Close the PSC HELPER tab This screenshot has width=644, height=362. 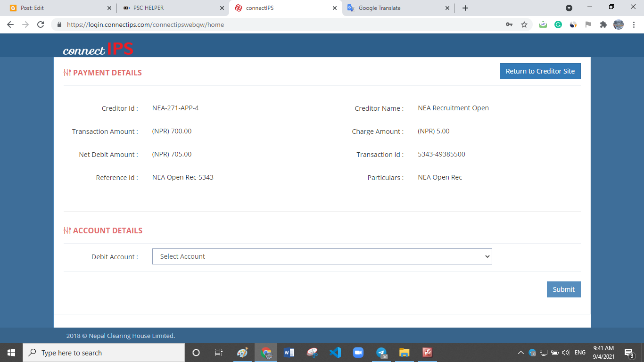coord(222,8)
